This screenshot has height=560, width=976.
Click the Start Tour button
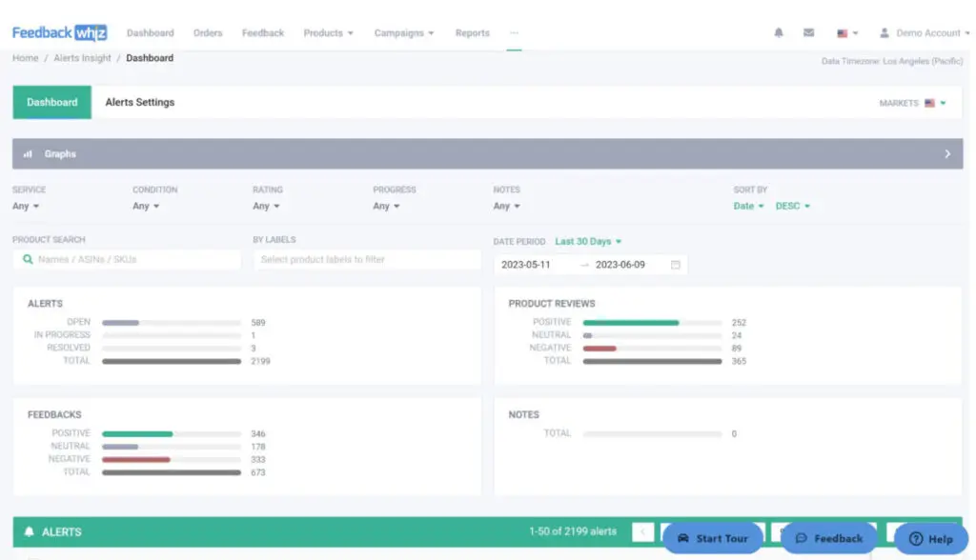713,538
